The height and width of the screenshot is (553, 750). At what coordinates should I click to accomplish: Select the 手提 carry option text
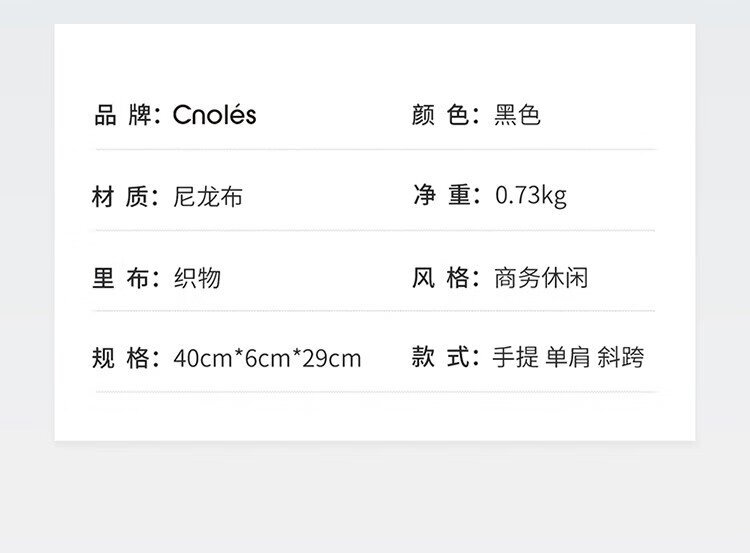pos(515,357)
